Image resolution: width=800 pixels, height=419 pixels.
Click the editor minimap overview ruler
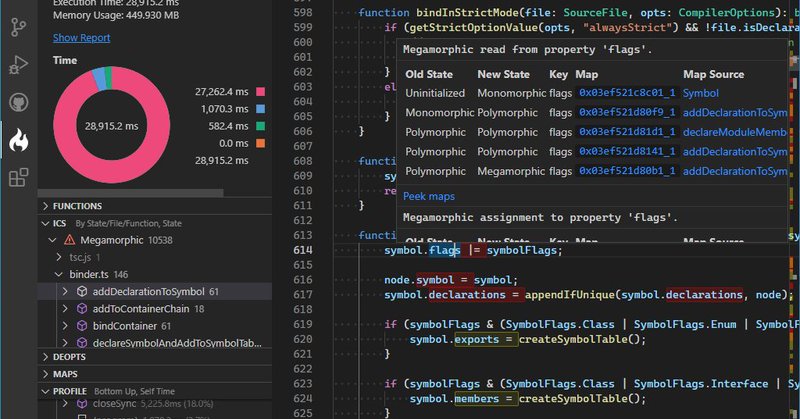[795, 209]
